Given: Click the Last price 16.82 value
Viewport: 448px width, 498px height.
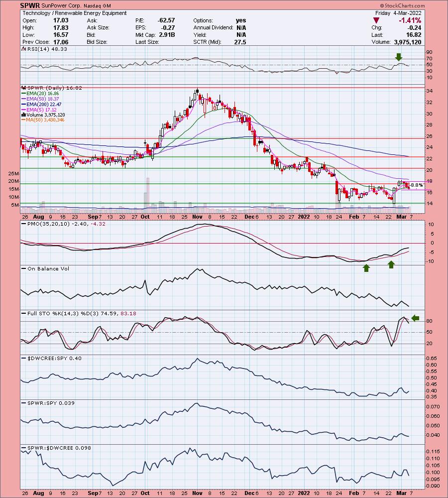Looking at the screenshot, I should (x=414, y=35).
